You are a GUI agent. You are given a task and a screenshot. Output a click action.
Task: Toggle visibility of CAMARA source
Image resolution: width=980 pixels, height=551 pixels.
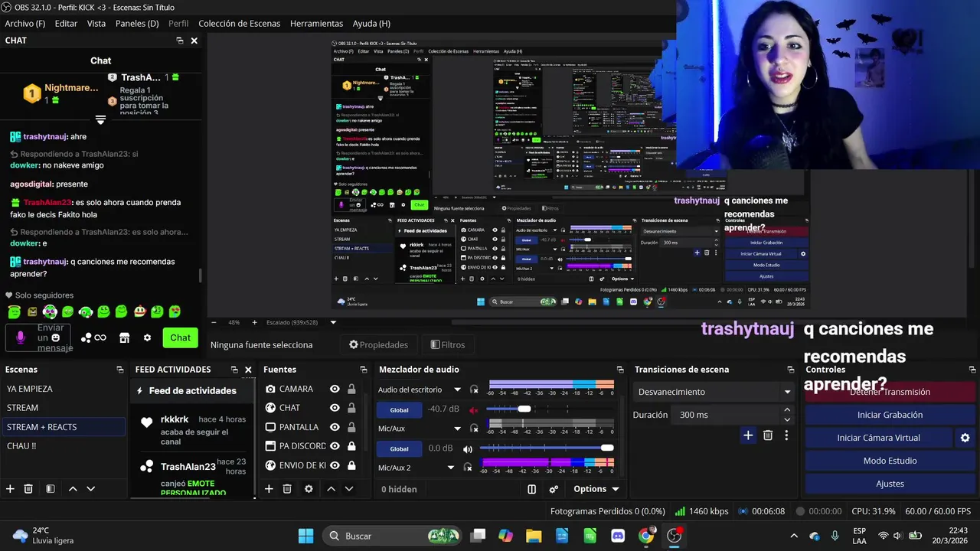click(x=335, y=389)
